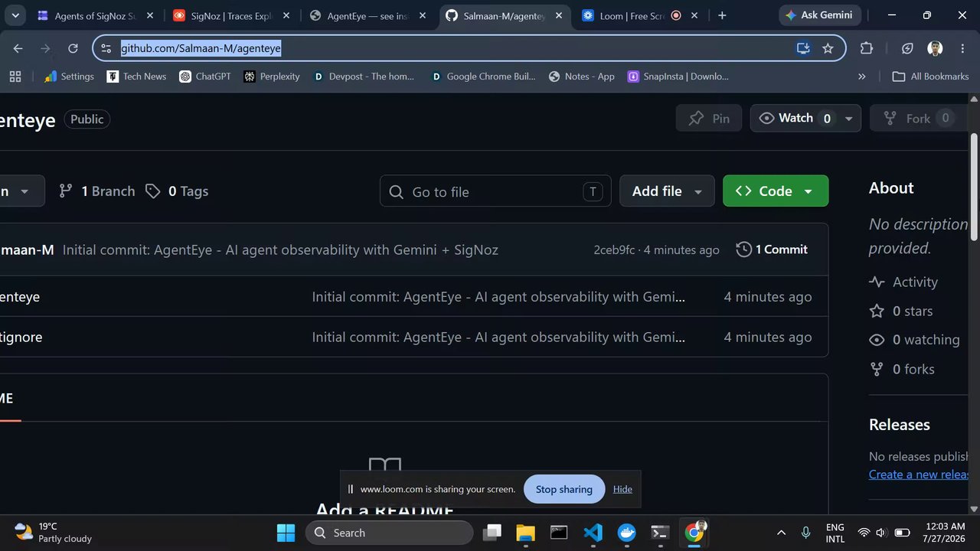Open commit hash 2ceb9fc

[x=614, y=250]
